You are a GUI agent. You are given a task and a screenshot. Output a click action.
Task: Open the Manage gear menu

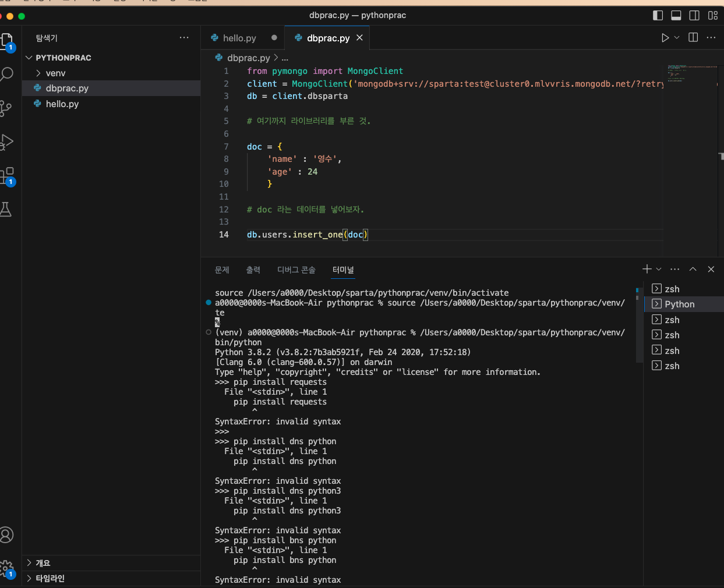[x=6, y=568]
